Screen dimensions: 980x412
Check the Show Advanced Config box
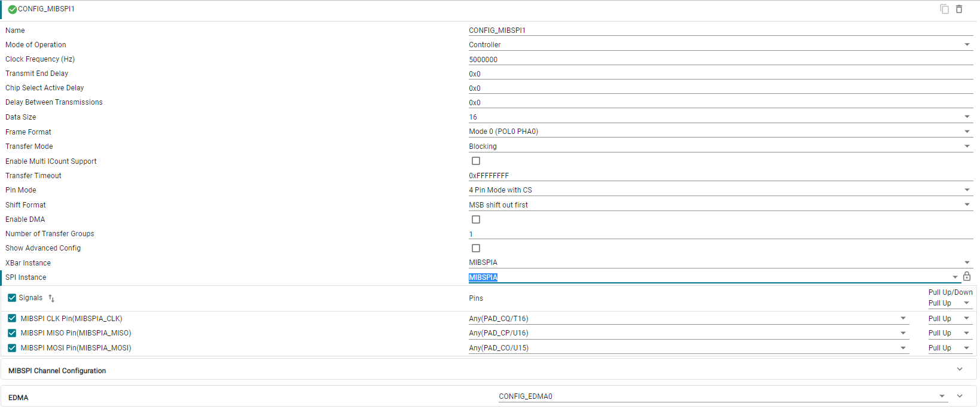(476, 248)
